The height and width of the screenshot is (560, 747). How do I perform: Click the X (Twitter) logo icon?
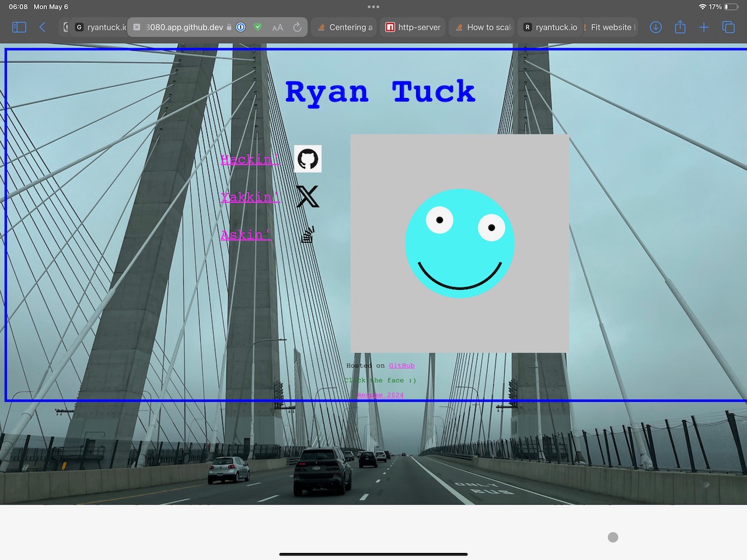click(x=308, y=197)
